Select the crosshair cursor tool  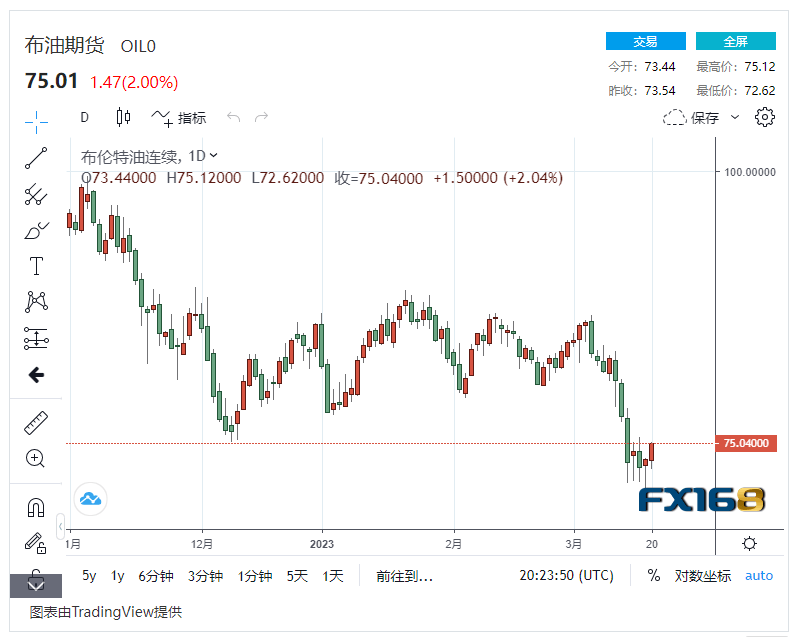(36, 122)
